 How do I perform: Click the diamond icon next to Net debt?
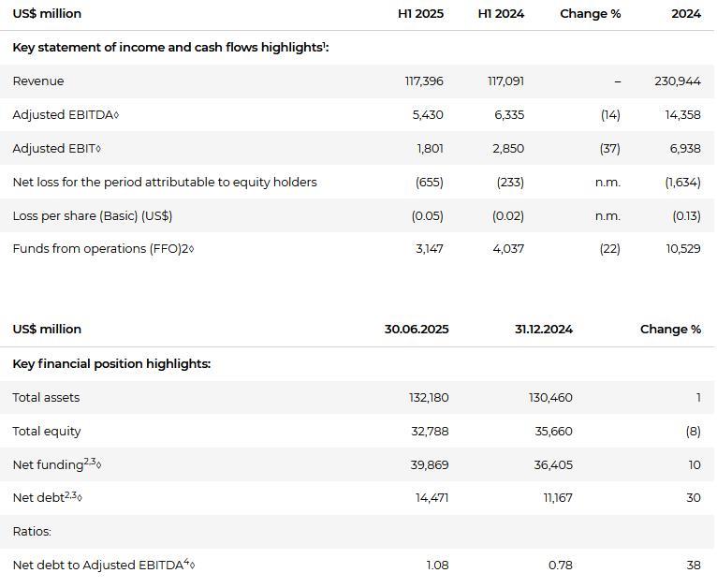click(79, 498)
